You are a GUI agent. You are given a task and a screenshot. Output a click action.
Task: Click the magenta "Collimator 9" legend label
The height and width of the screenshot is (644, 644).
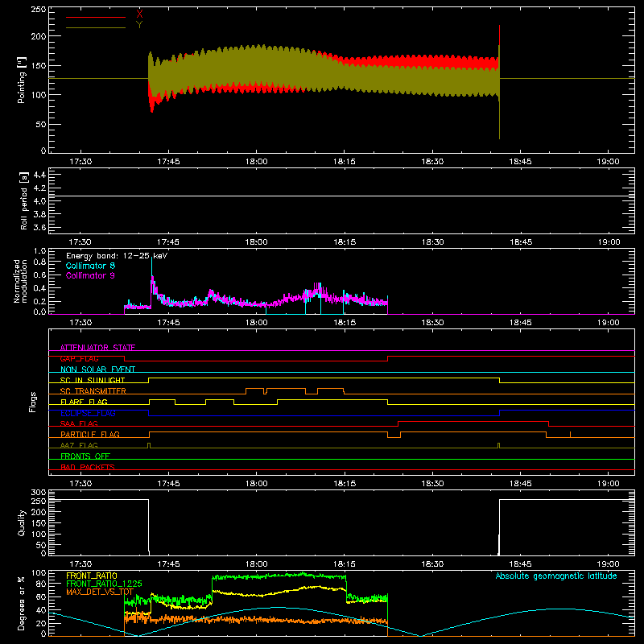pos(90,275)
